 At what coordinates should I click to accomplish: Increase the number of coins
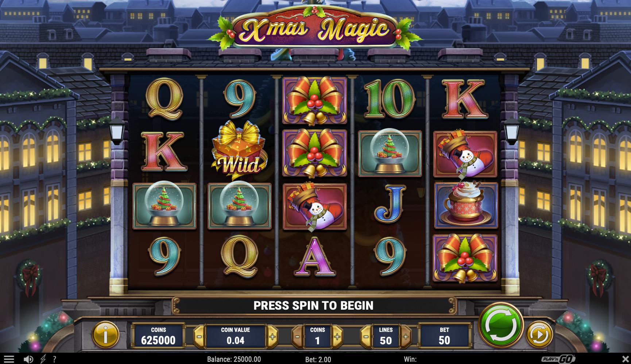pyautogui.click(x=337, y=336)
